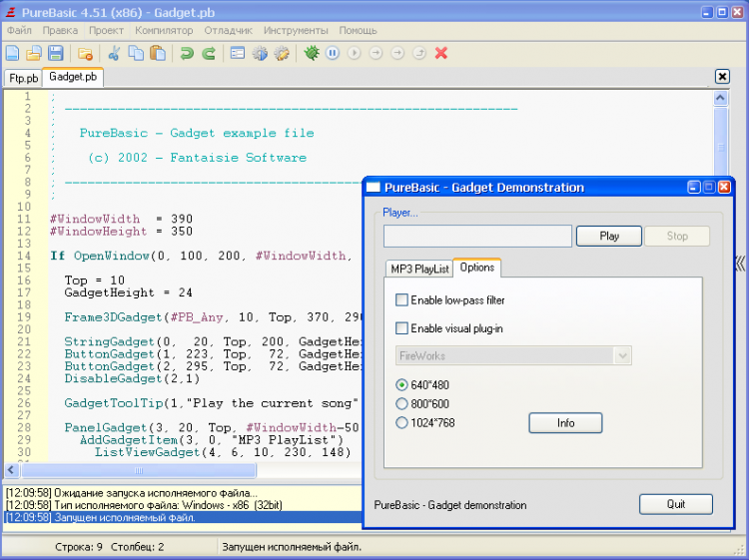Choose the 1024*768 resolution option
749x560 pixels.
tap(402, 423)
